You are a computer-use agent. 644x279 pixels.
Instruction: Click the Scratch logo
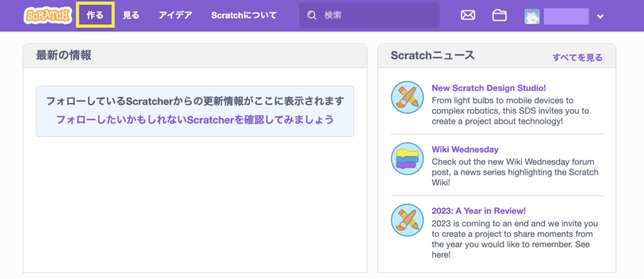(x=48, y=16)
